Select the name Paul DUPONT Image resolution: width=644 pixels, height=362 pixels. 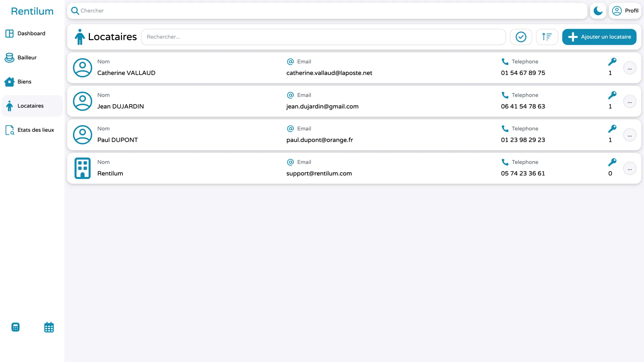tap(117, 140)
